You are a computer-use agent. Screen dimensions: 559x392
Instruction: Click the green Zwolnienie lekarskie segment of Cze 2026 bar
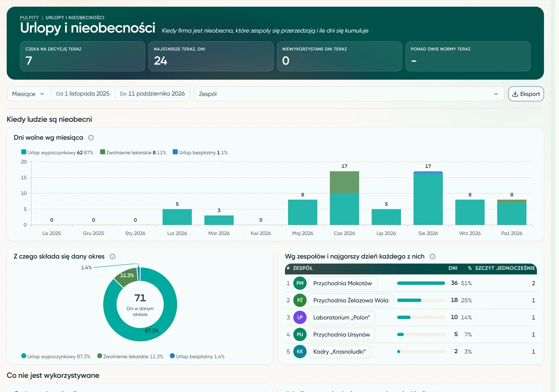[x=345, y=182]
